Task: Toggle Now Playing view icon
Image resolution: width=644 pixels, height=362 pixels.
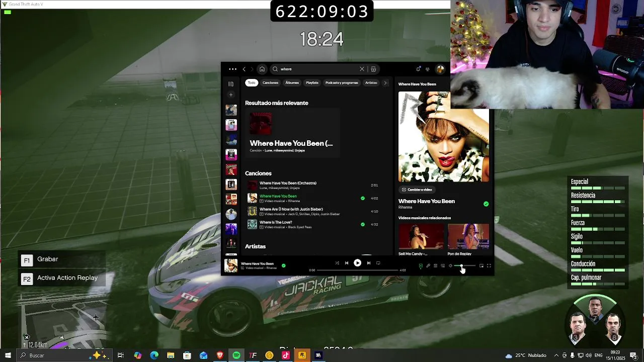Action: coord(421,265)
